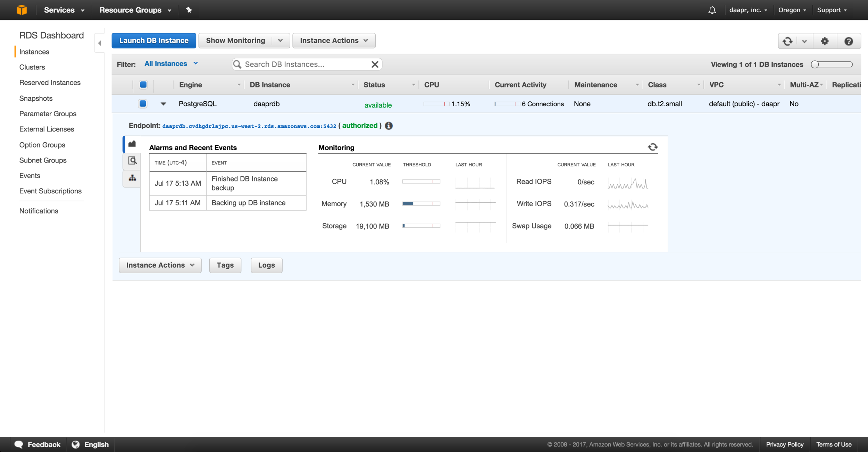Click the Storage threshold bar

click(x=421, y=226)
